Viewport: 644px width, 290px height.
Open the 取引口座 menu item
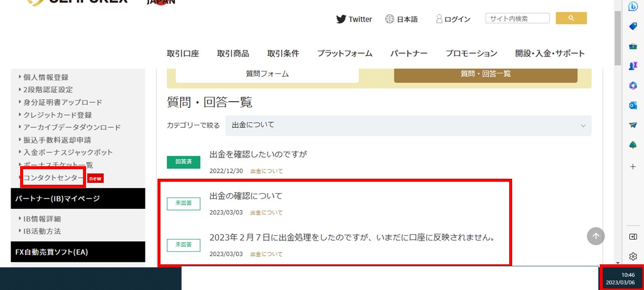tap(183, 53)
